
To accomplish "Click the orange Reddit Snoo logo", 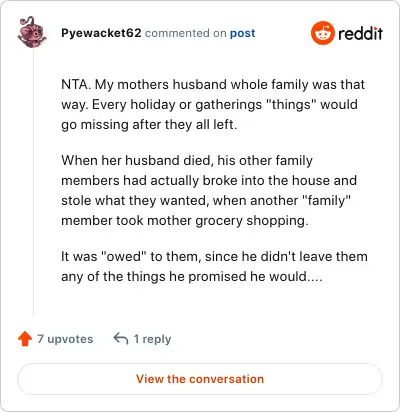I will point(322,33).
